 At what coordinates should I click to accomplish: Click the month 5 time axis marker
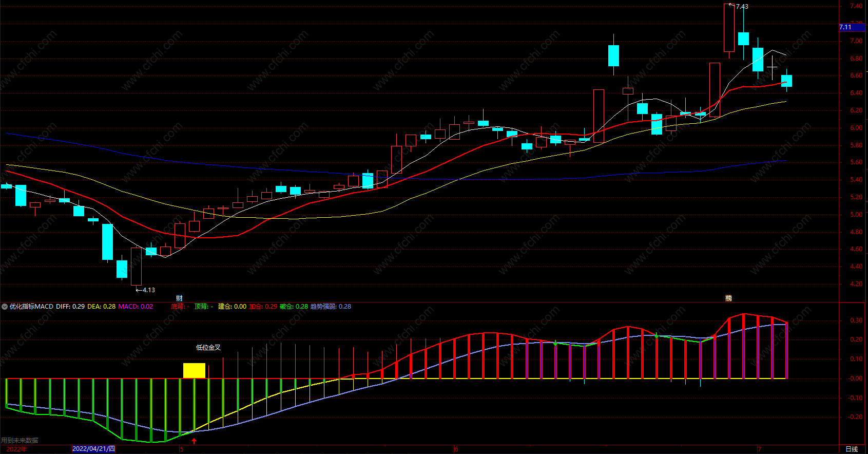point(181,449)
